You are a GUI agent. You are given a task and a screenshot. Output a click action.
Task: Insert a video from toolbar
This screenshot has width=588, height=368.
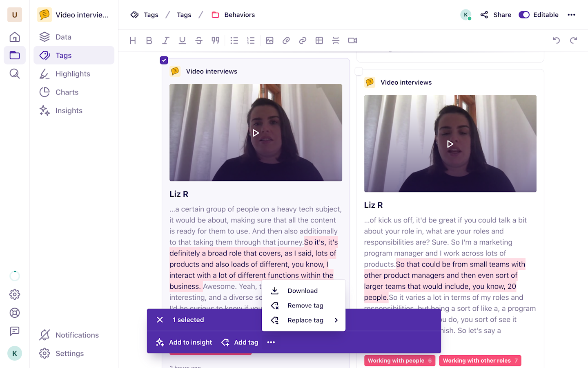pyautogui.click(x=352, y=40)
